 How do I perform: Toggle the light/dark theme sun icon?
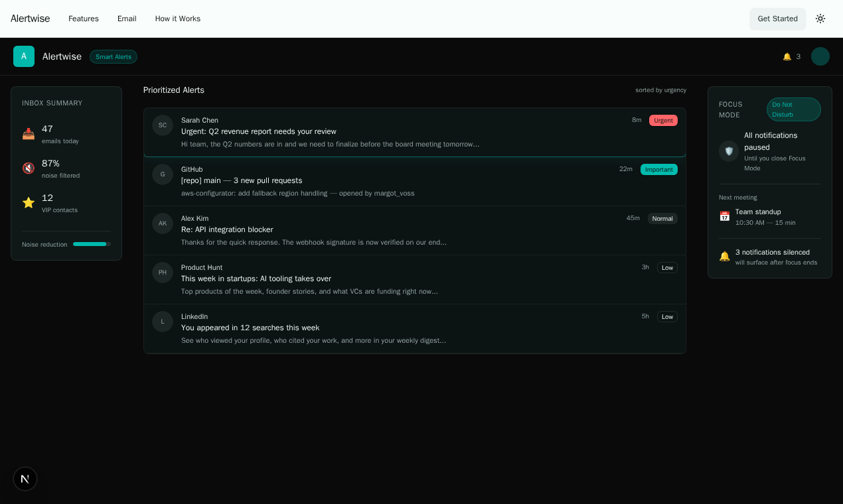coord(820,19)
